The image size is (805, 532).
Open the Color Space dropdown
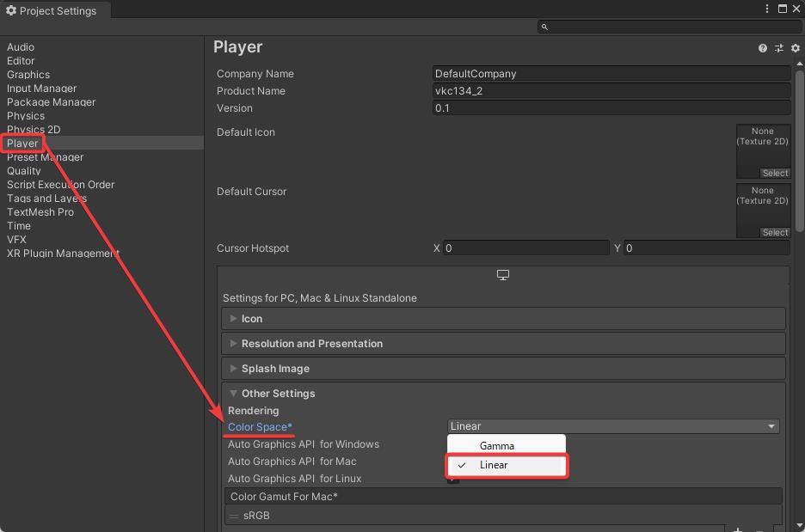[x=613, y=426]
